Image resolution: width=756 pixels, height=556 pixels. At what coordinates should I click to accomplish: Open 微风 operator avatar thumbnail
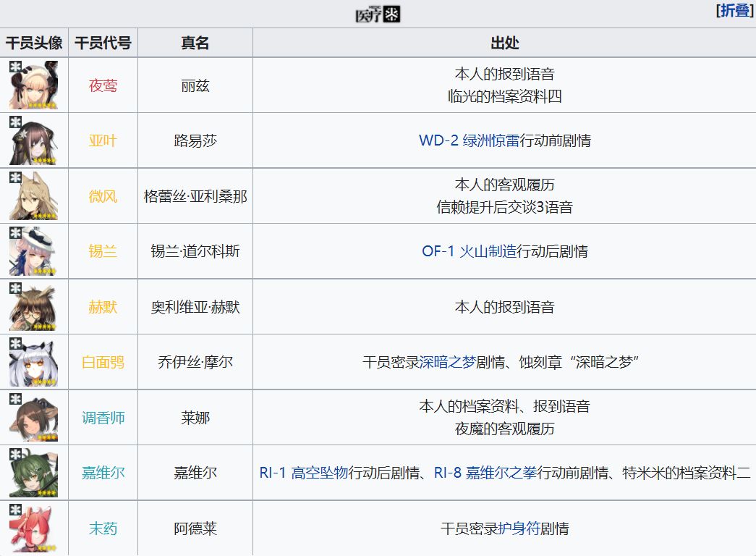34,196
